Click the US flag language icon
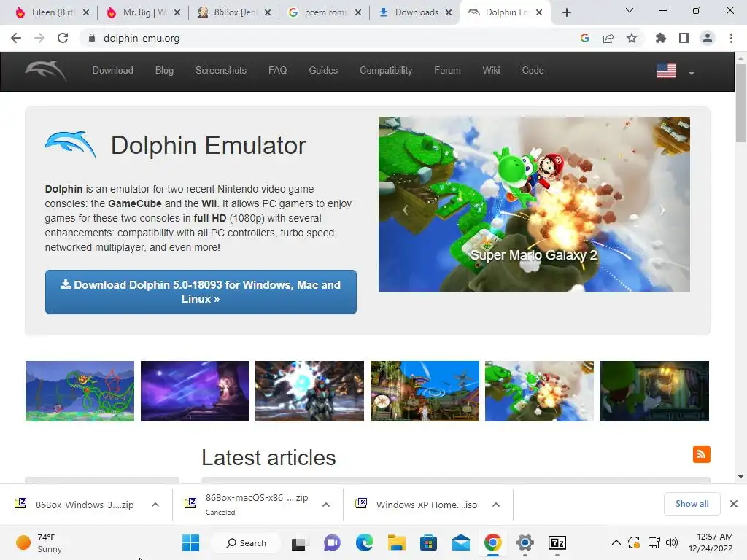The width and height of the screenshot is (747, 560). (x=666, y=71)
